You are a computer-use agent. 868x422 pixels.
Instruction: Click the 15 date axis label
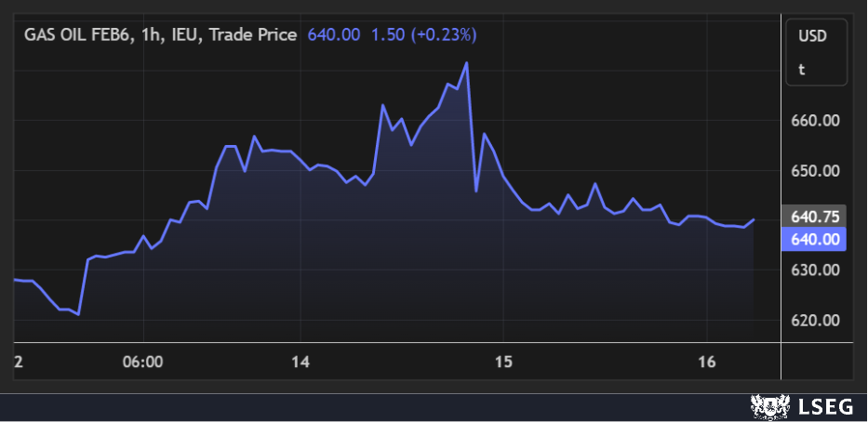tap(503, 362)
